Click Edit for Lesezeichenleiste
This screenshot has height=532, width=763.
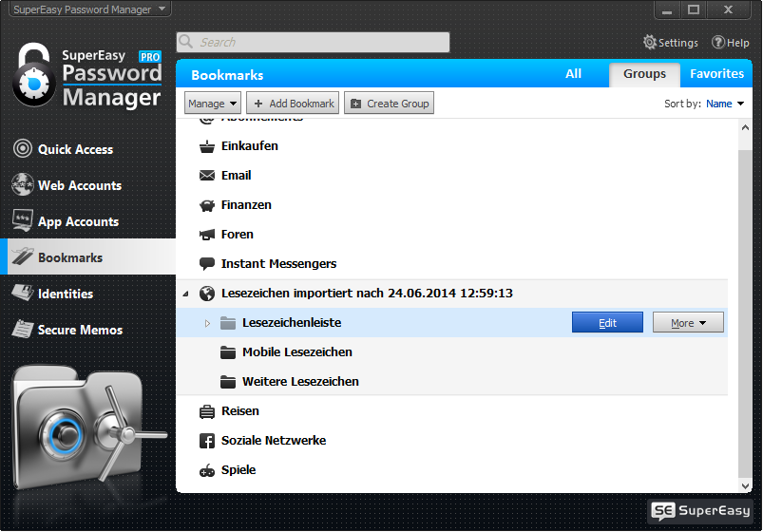click(x=607, y=322)
